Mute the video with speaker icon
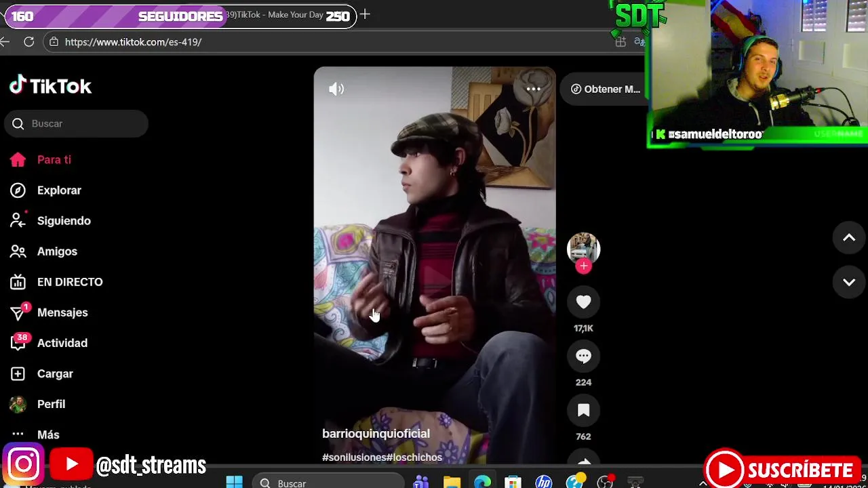 point(336,89)
